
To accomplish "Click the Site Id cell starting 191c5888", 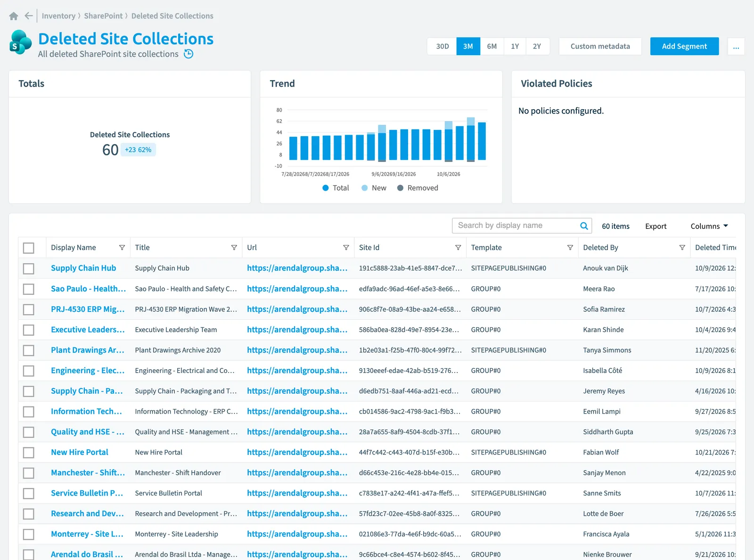I will [410, 268].
